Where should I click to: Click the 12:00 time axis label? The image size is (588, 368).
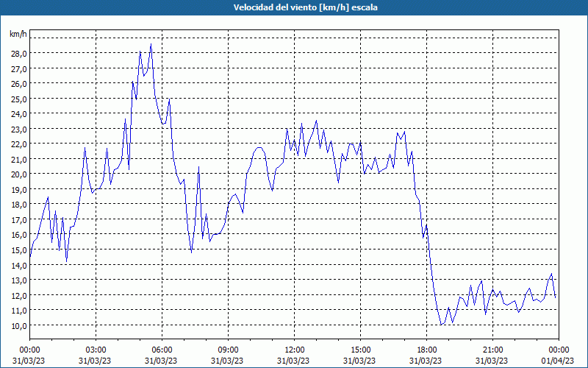[295, 350]
